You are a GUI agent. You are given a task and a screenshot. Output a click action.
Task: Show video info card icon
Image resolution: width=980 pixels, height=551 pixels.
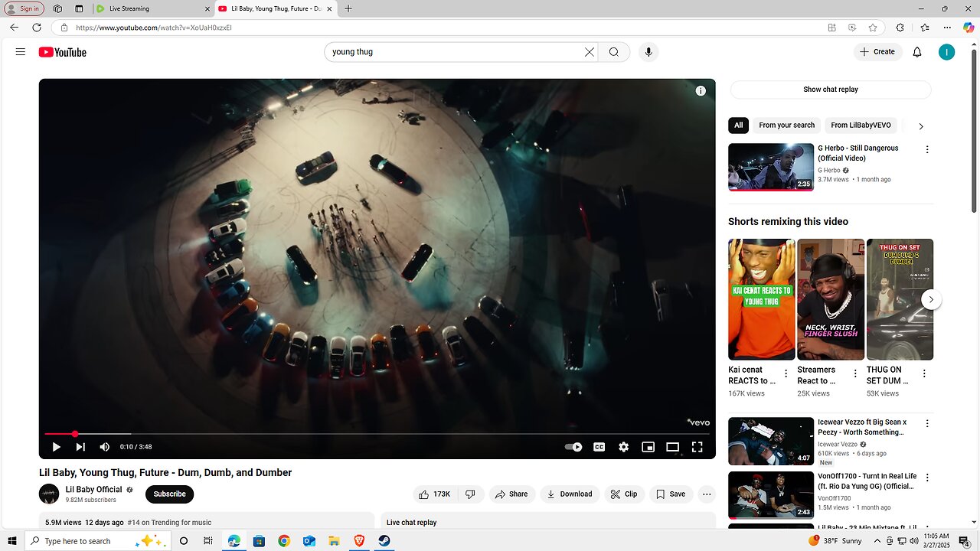(x=701, y=91)
